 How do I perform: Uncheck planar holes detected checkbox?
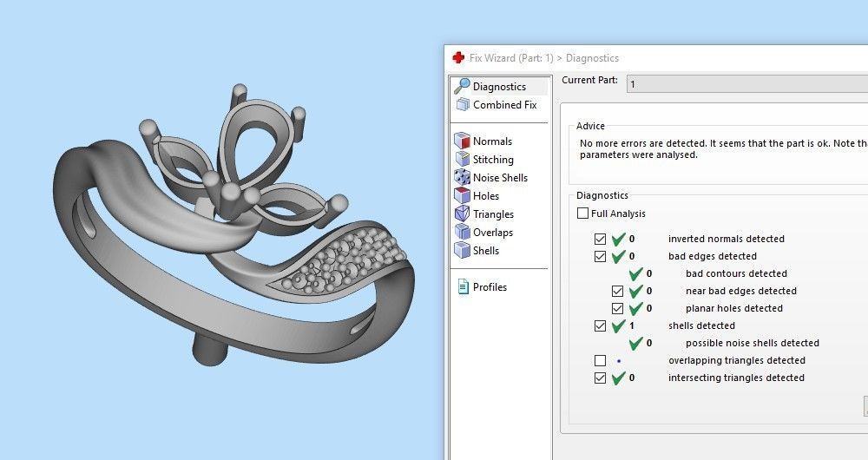(x=617, y=308)
